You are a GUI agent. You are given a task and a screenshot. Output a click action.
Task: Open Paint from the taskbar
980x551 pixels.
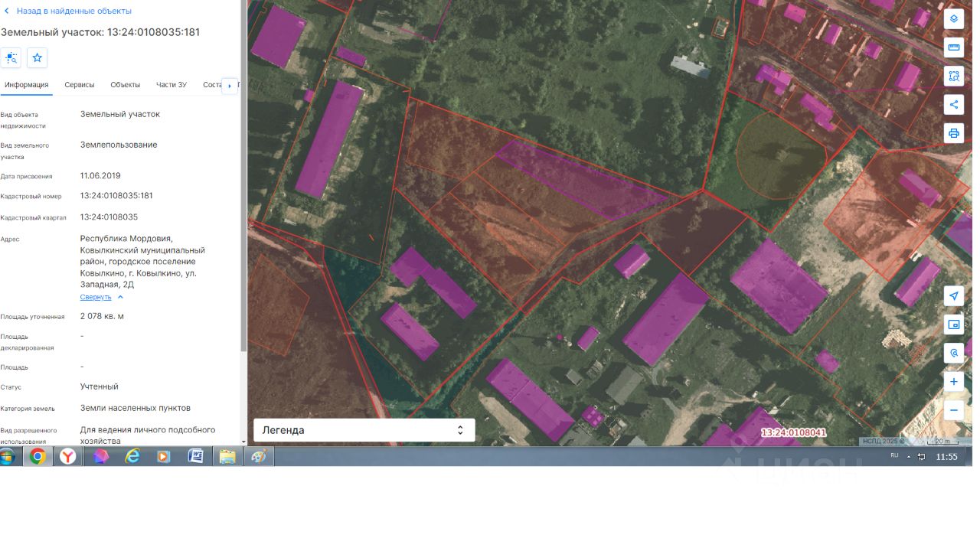coord(259,457)
